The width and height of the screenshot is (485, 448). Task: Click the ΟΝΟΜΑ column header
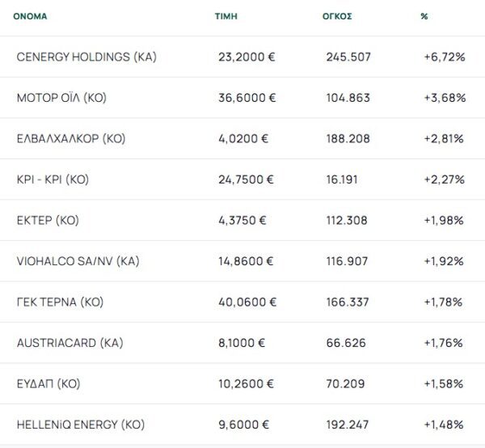coord(29,15)
